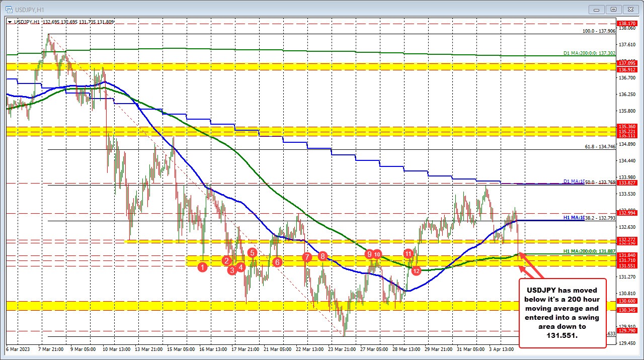Maximize the USDJPY,H1 chart window
644x360 pixels.
[x=614, y=9]
